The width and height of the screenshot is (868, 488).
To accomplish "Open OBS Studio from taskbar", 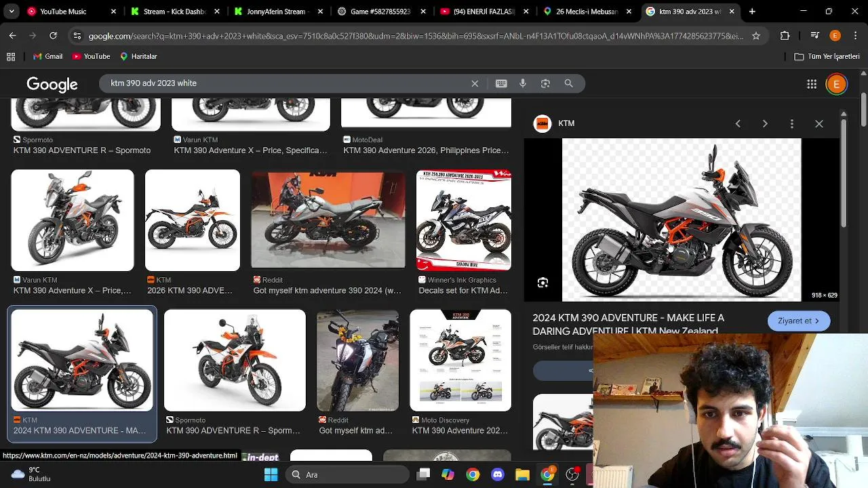I will 572,474.
